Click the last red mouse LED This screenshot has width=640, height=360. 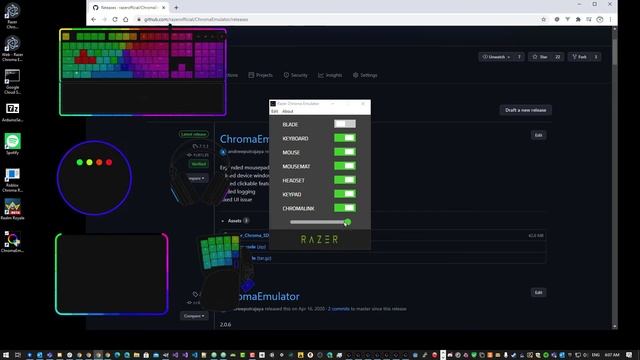click(109, 162)
